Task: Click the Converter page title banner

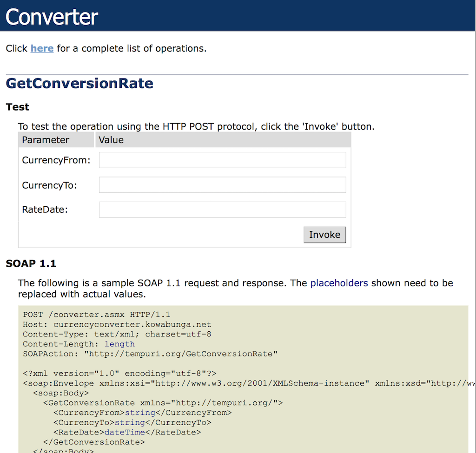Action: pyautogui.click(x=51, y=15)
